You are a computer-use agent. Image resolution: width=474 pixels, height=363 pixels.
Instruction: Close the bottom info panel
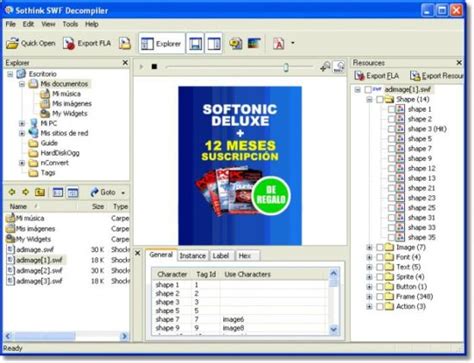pyautogui.click(x=137, y=253)
